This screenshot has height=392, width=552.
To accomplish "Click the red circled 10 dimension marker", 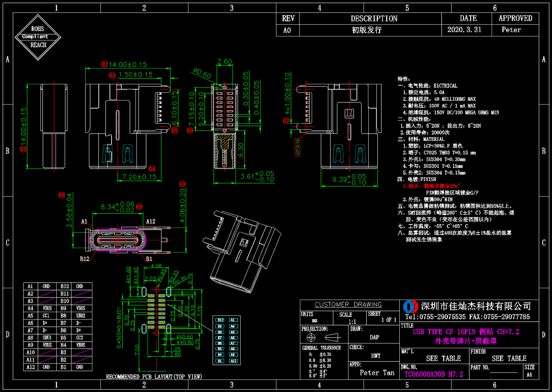I will pyautogui.click(x=182, y=184).
